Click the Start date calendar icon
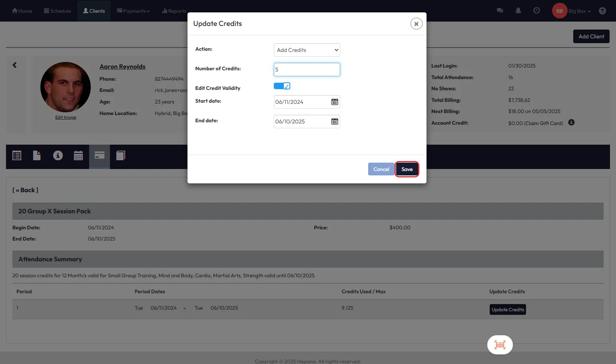616x364 pixels. (335, 102)
